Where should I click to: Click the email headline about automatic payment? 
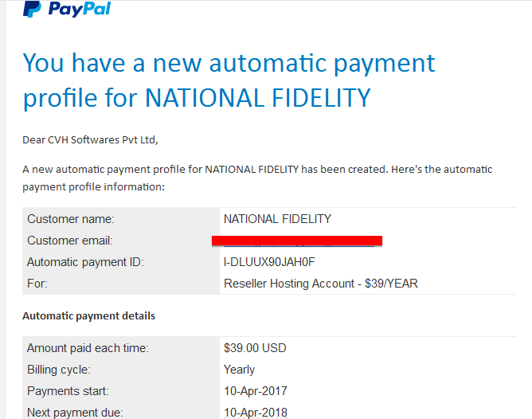229,80
